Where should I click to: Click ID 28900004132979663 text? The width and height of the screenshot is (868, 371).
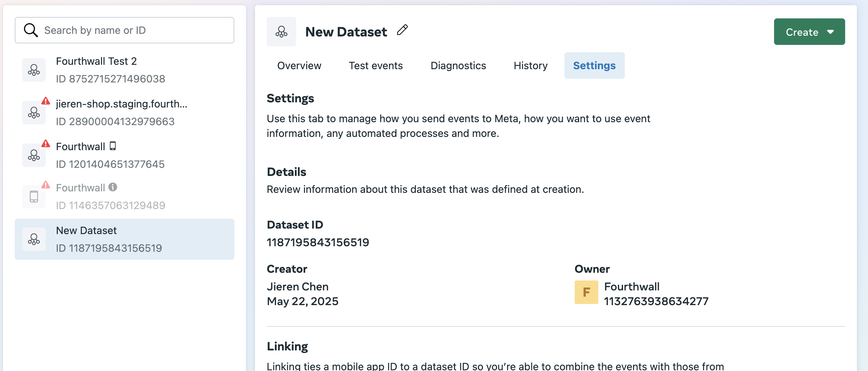[x=115, y=121]
